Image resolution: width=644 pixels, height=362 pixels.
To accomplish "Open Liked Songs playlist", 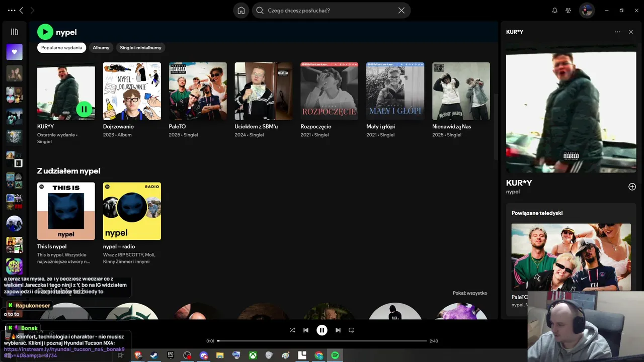I will tap(14, 52).
